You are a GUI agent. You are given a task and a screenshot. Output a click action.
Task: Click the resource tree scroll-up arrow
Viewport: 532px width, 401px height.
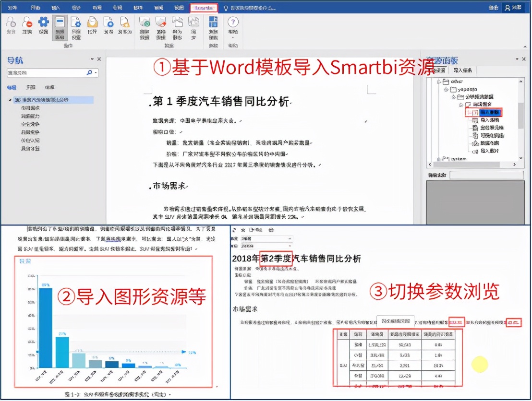pos(521,82)
